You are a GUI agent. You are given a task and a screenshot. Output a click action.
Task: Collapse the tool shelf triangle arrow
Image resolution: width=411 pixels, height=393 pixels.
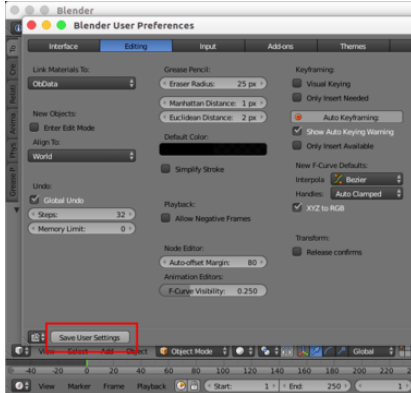16,210
